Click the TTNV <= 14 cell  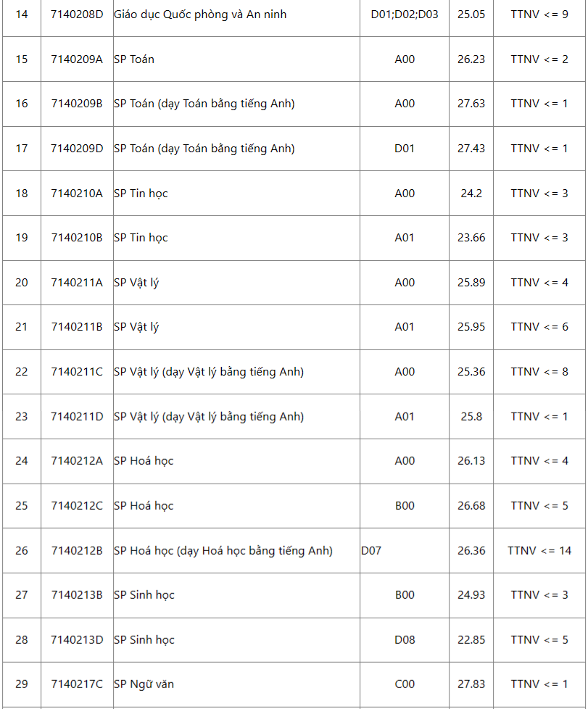[539, 551]
